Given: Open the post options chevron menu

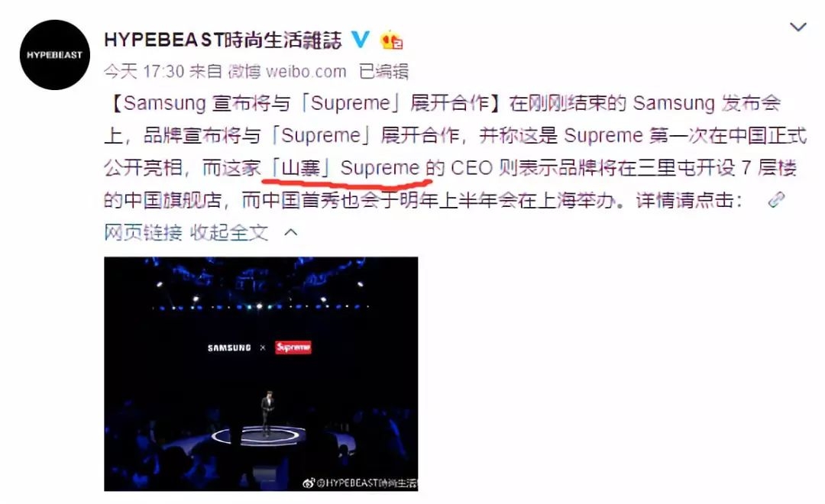Looking at the screenshot, I should (x=798, y=26).
